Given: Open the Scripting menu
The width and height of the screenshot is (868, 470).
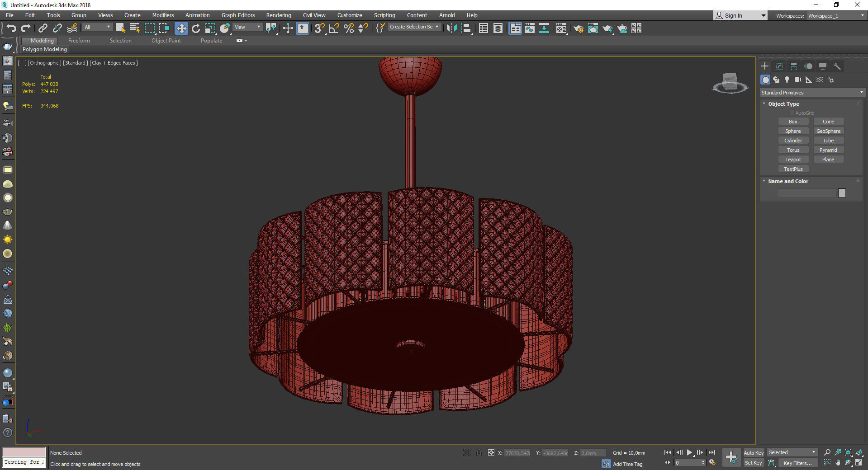Looking at the screenshot, I should coord(384,15).
